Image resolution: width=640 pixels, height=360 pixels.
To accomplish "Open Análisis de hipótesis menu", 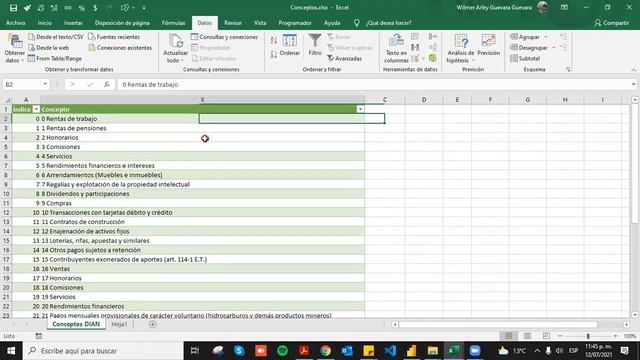I will (x=460, y=49).
